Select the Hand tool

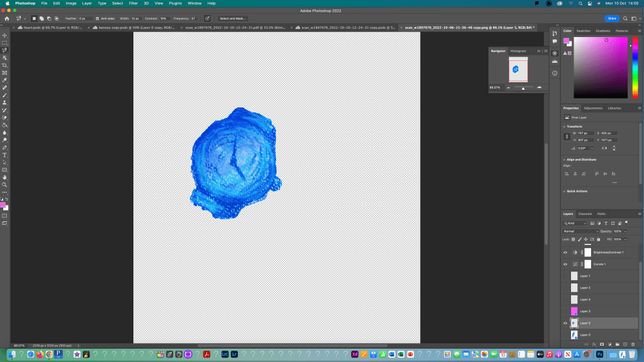[4, 177]
